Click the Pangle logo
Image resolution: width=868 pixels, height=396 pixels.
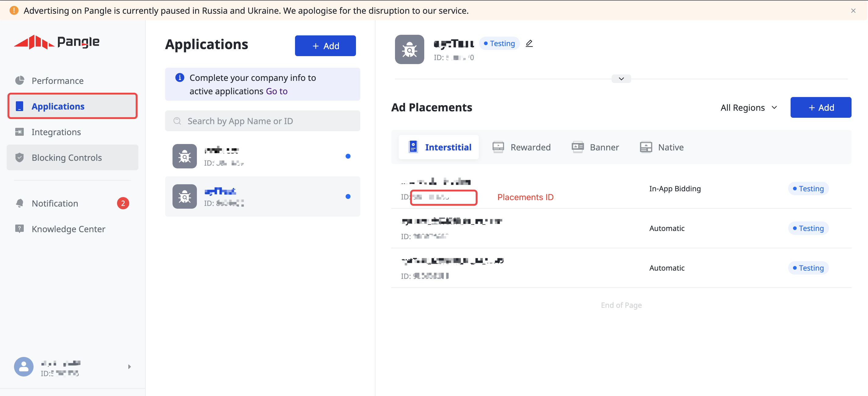tap(57, 42)
